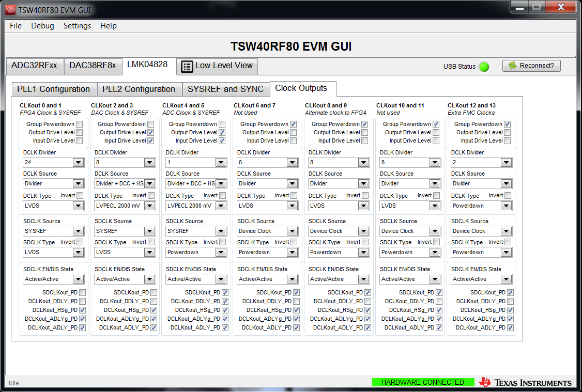The height and width of the screenshot is (392, 582).
Task: Click the 'Extra FMC Clocks' label
Action: [x=471, y=113]
